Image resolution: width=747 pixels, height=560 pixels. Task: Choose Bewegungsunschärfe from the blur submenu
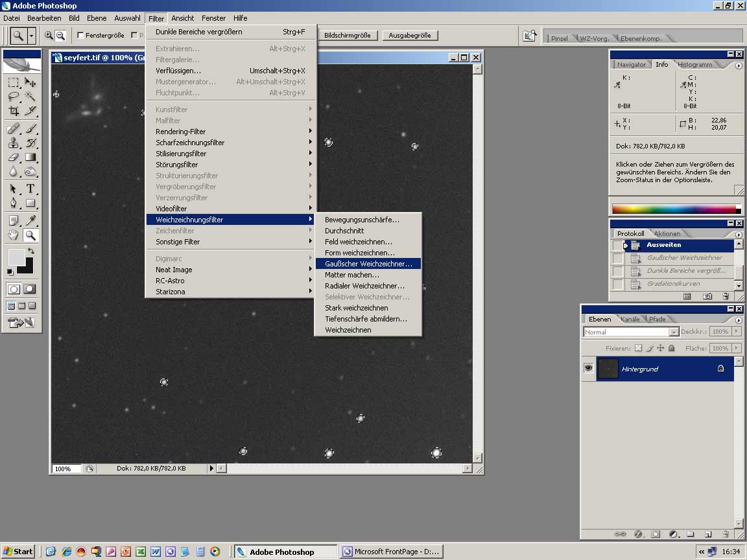point(368,220)
